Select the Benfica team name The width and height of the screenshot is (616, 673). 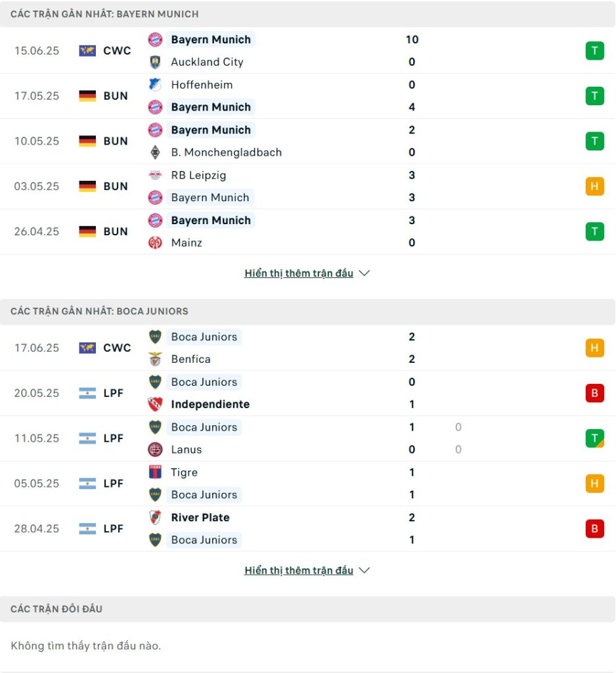191,360
